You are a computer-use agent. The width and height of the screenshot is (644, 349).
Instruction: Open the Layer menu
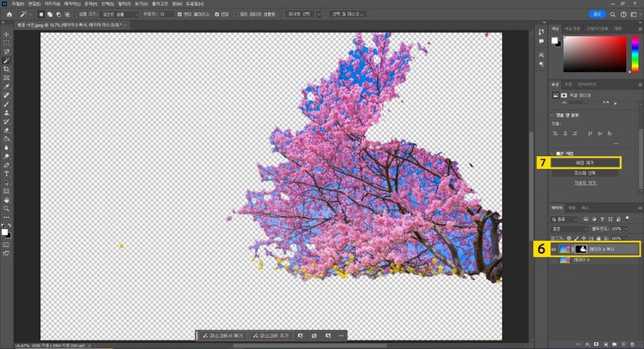click(71, 3)
